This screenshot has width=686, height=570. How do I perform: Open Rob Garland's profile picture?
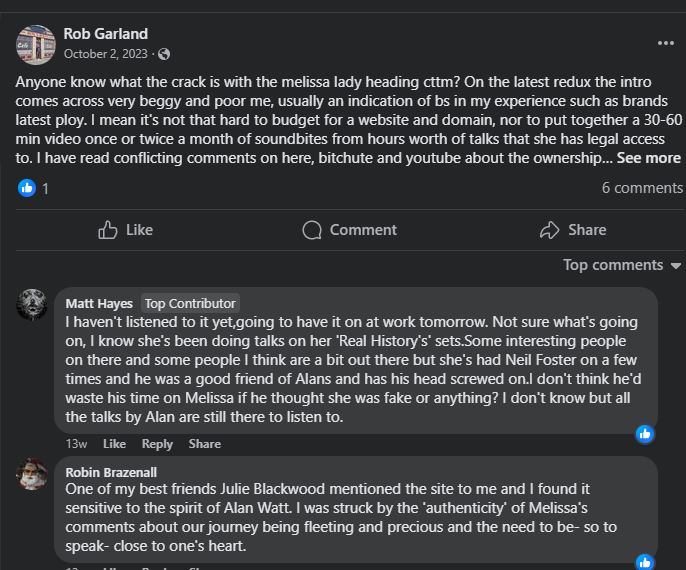[x=36, y=45]
